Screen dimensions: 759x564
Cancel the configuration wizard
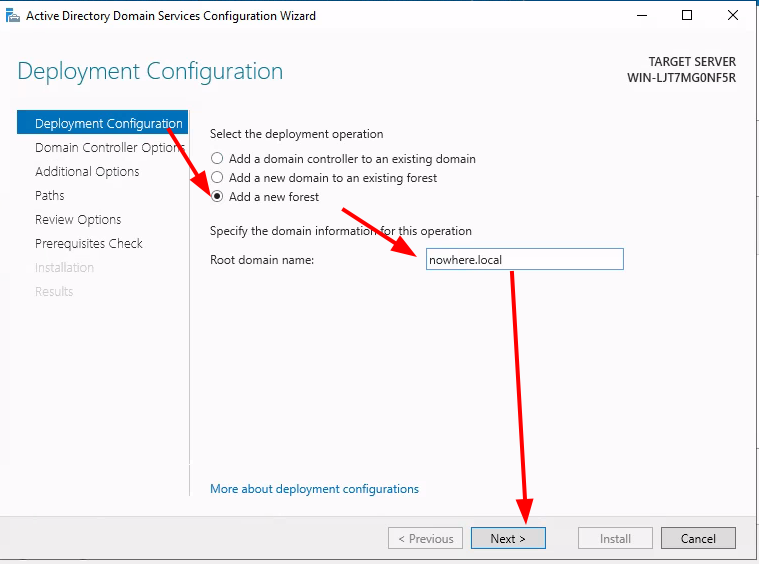coord(698,538)
